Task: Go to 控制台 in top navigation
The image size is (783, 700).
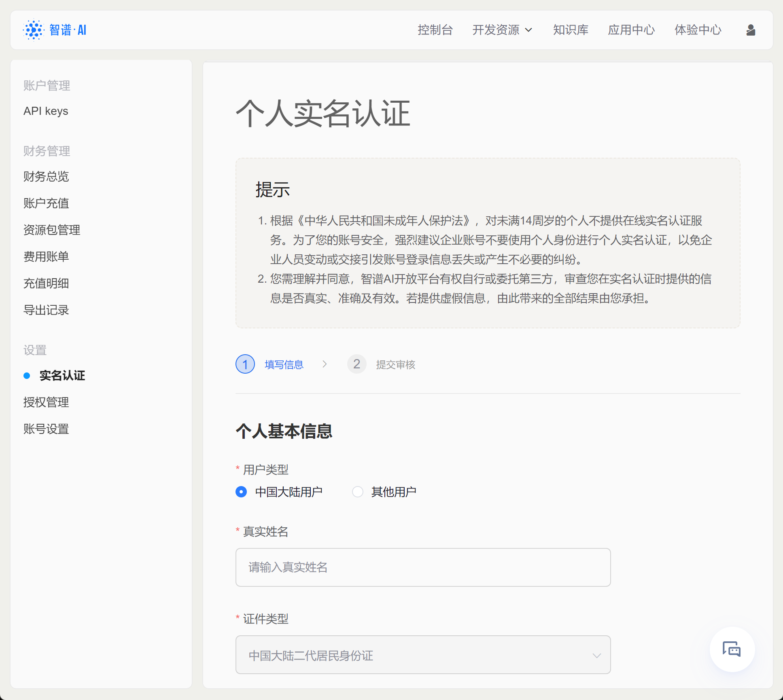Action: click(435, 30)
